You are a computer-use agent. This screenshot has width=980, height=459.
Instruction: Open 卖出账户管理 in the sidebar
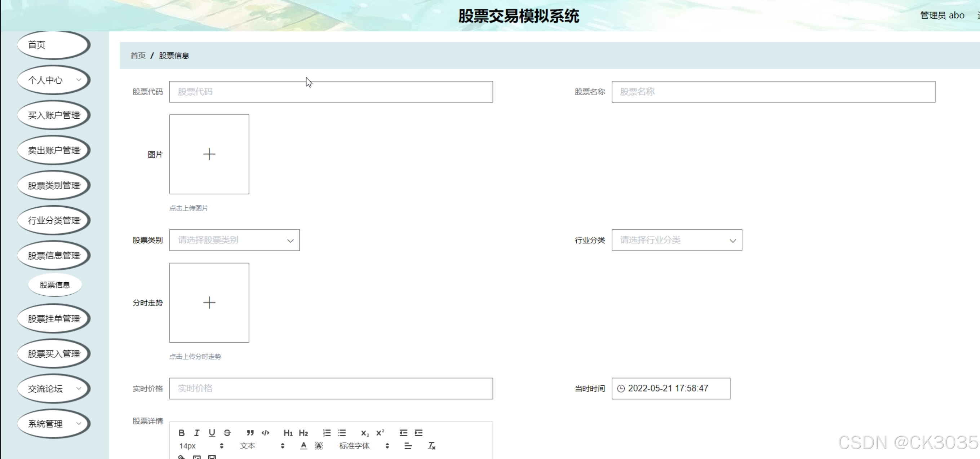54,150
